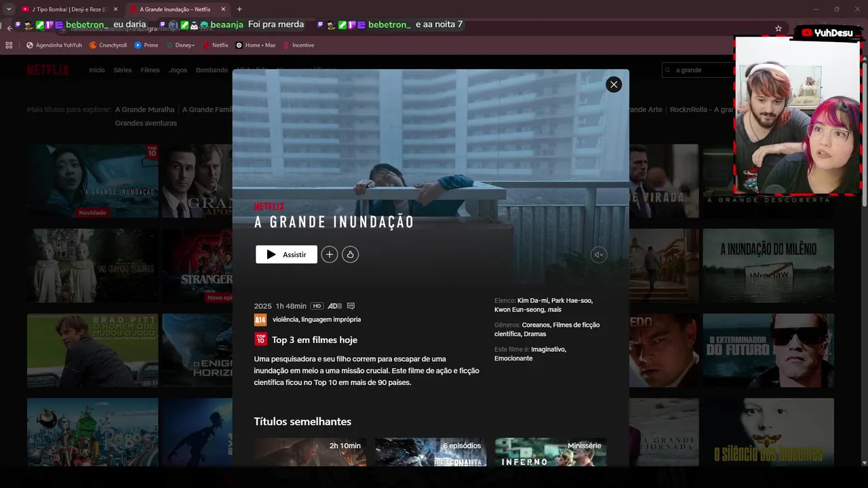
Task: Go to Filmes in Netflix navigation
Action: (x=150, y=70)
